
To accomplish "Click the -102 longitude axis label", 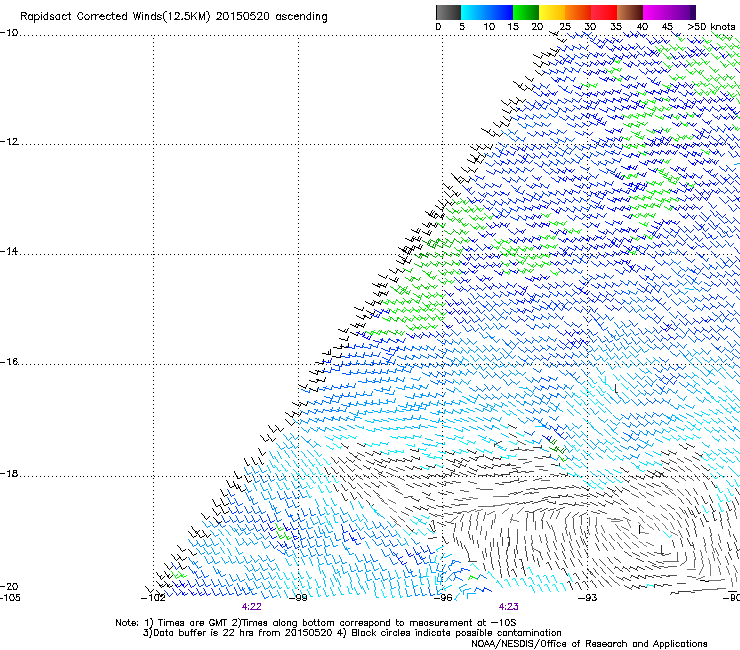I will click(x=153, y=598).
